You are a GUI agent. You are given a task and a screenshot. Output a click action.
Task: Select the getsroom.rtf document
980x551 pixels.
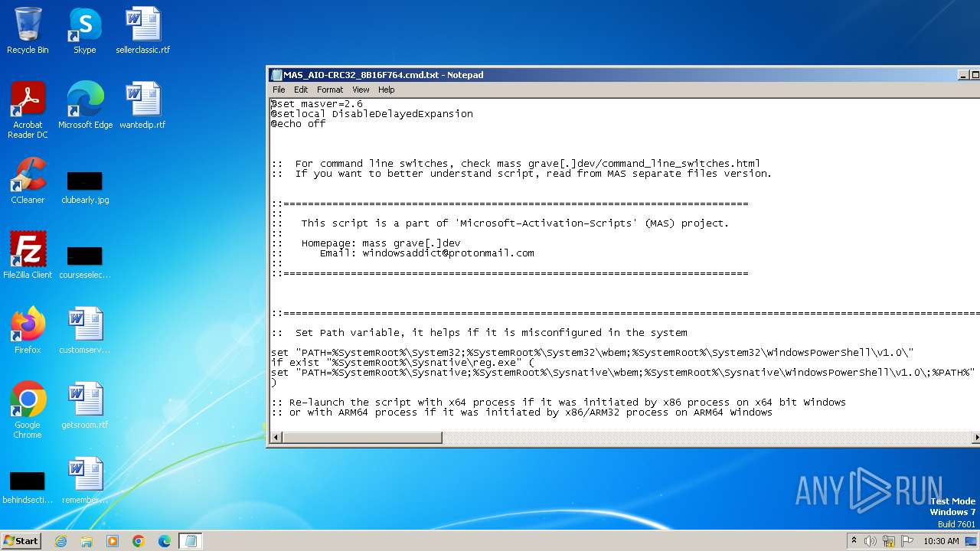click(x=85, y=406)
